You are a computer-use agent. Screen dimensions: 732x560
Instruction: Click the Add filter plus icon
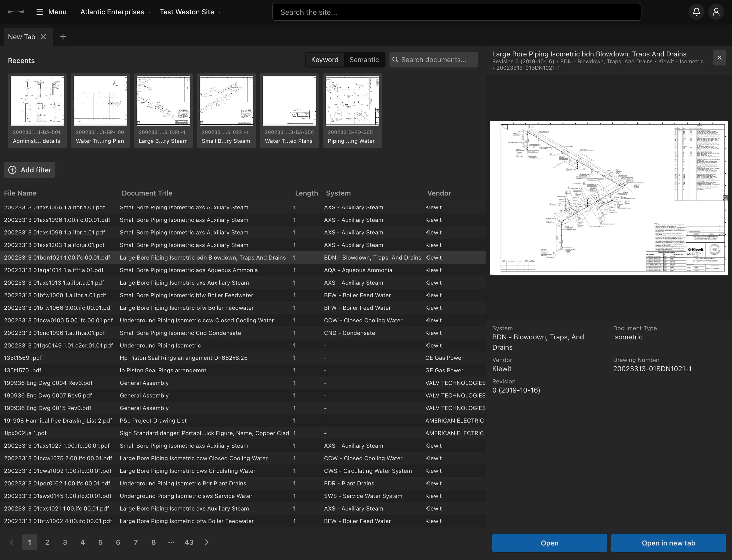[x=12, y=170]
